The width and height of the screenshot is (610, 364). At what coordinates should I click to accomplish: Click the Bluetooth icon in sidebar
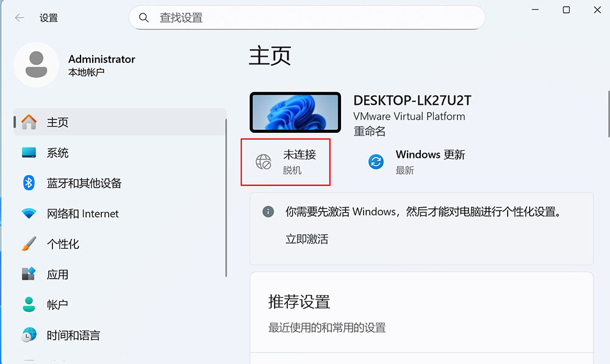coord(29,183)
